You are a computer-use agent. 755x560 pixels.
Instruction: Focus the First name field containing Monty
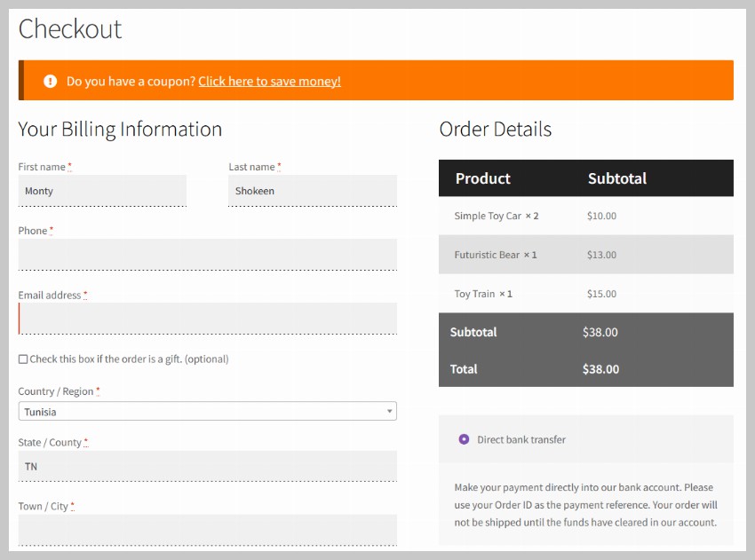tap(102, 191)
